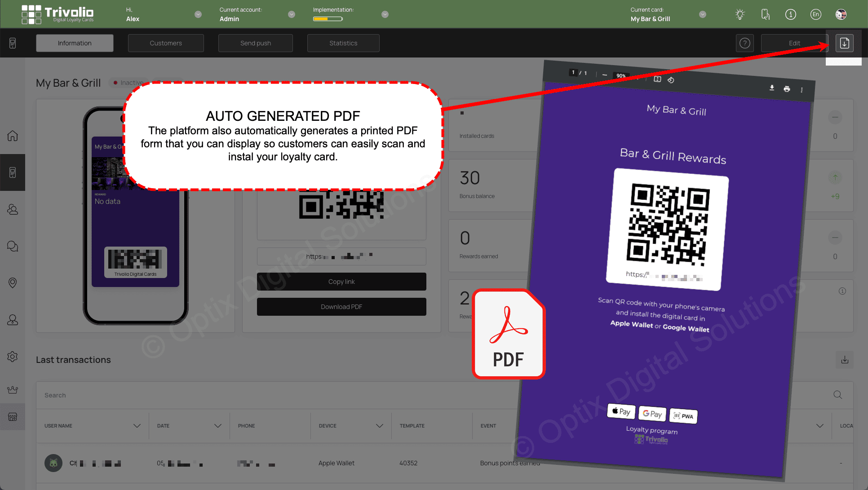Open the info circle icon in header
This screenshot has width=868, height=490.
pyautogui.click(x=791, y=14)
